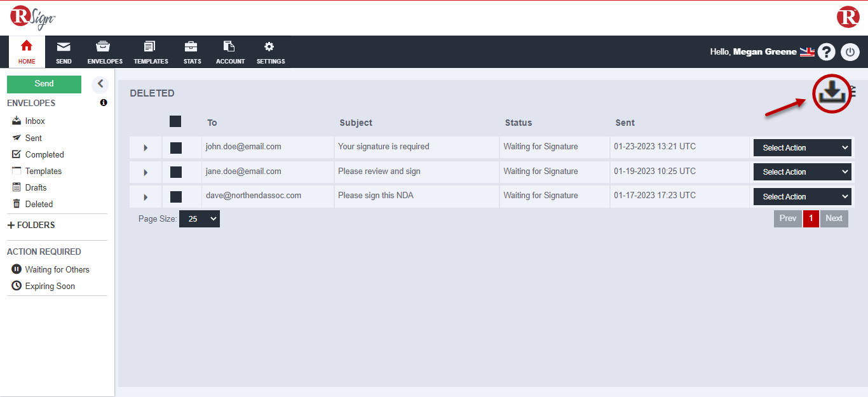Screen dimensions: 868x397
Task: Switch language using the UK flag icon
Action: pos(807,52)
